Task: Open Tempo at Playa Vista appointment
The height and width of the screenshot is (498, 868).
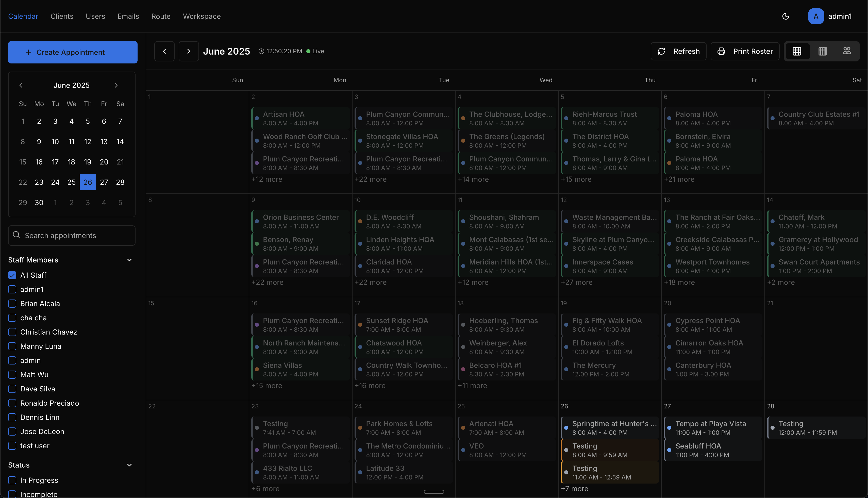Action: (x=713, y=427)
